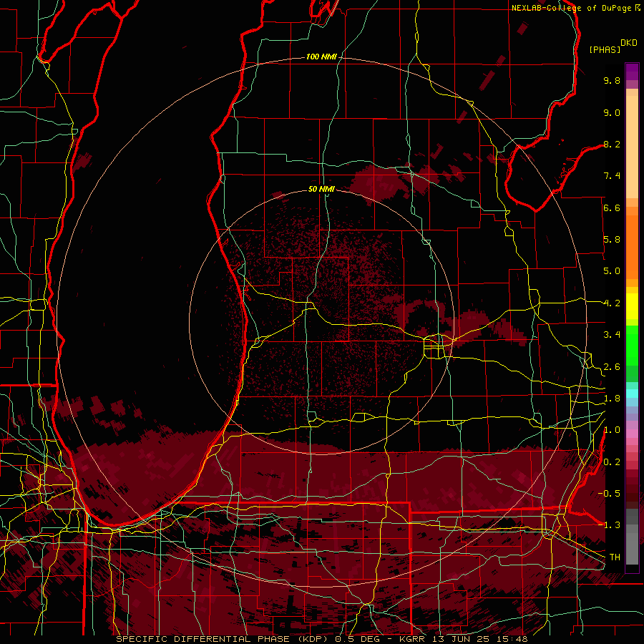Pick the peach segment of the color bar
The image size is (644, 644).
[x=632, y=147]
